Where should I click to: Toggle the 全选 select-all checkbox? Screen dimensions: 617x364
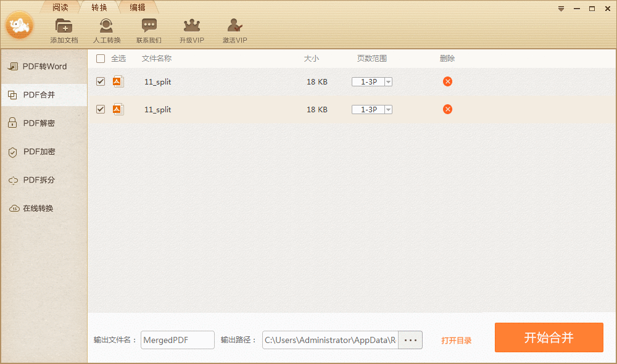[101, 58]
